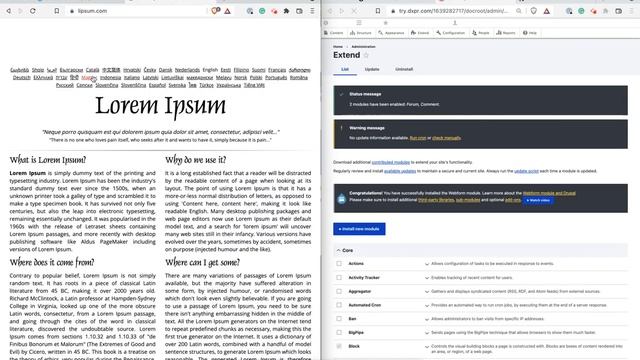Expand Actions module description
640x360 pixels.
pos(427,264)
